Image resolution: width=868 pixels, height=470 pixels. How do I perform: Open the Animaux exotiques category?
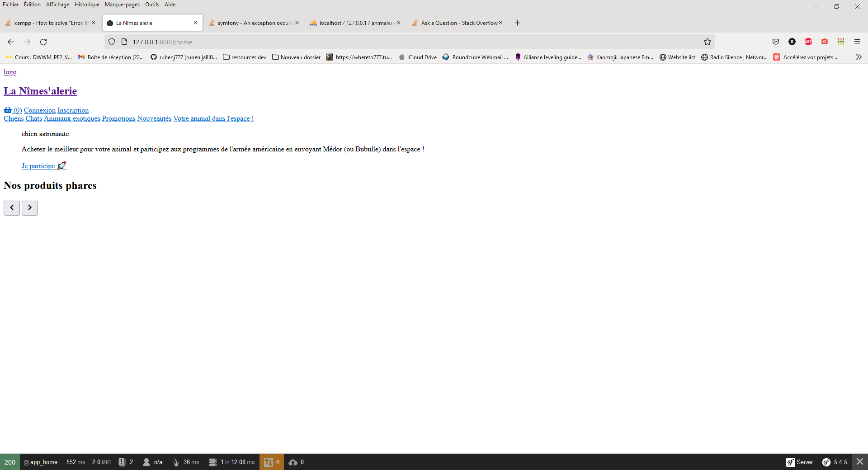click(72, 118)
